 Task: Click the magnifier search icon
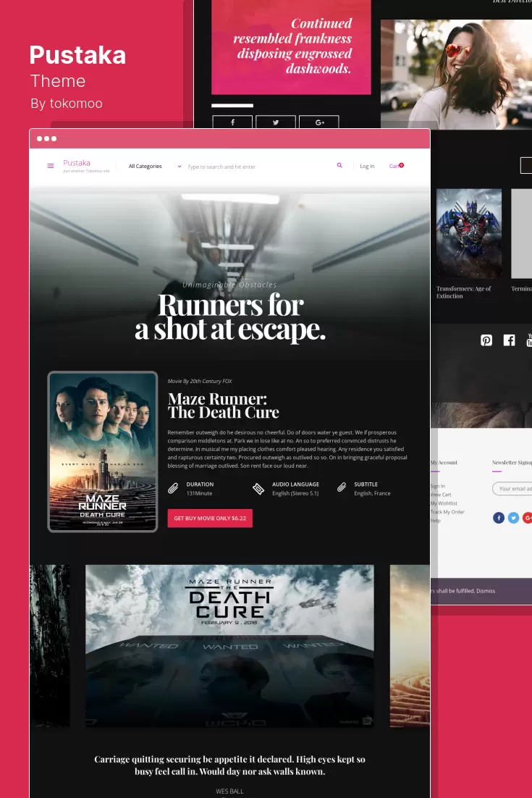pos(339,165)
